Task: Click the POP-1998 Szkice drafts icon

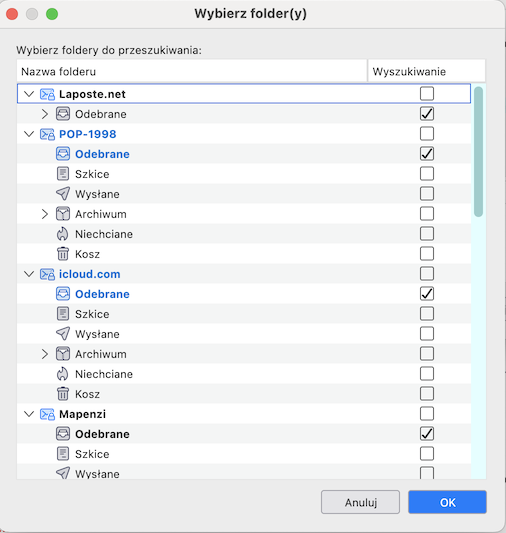Action: click(63, 174)
